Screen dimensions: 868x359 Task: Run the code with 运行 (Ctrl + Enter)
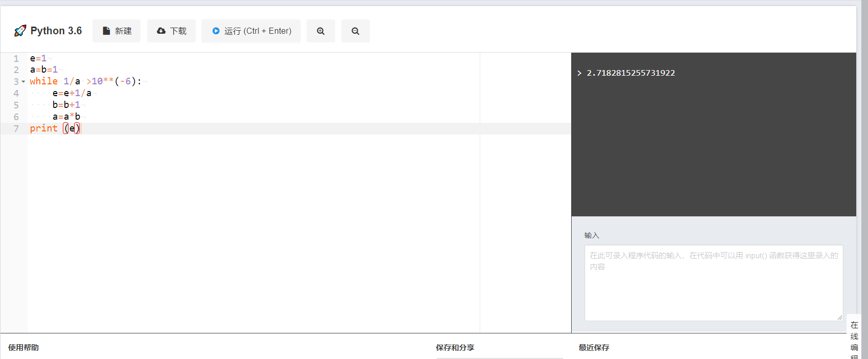251,31
